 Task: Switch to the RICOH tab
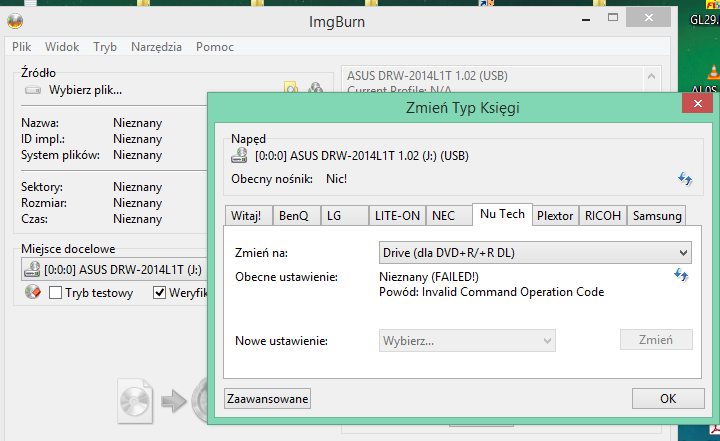603,215
